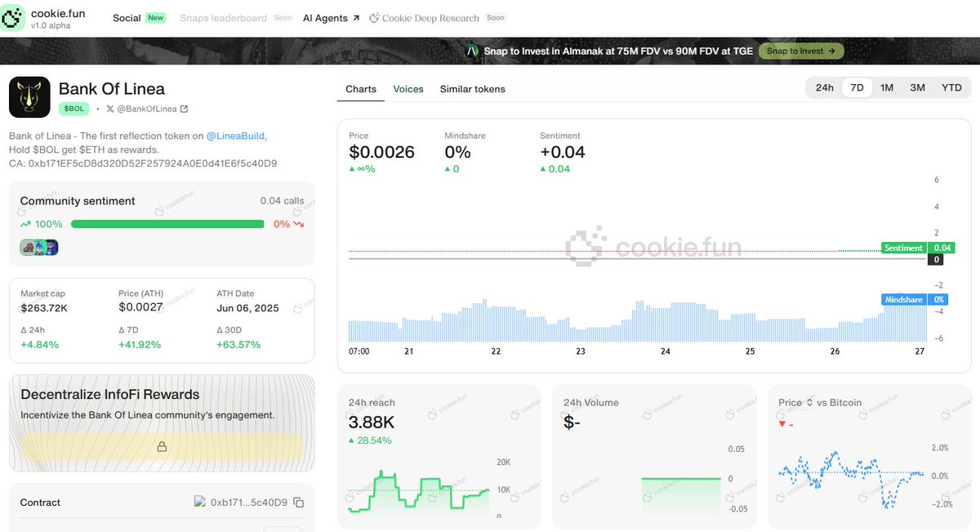The image size is (980, 532).
Task: Select the 24h timeframe
Action: point(824,87)
